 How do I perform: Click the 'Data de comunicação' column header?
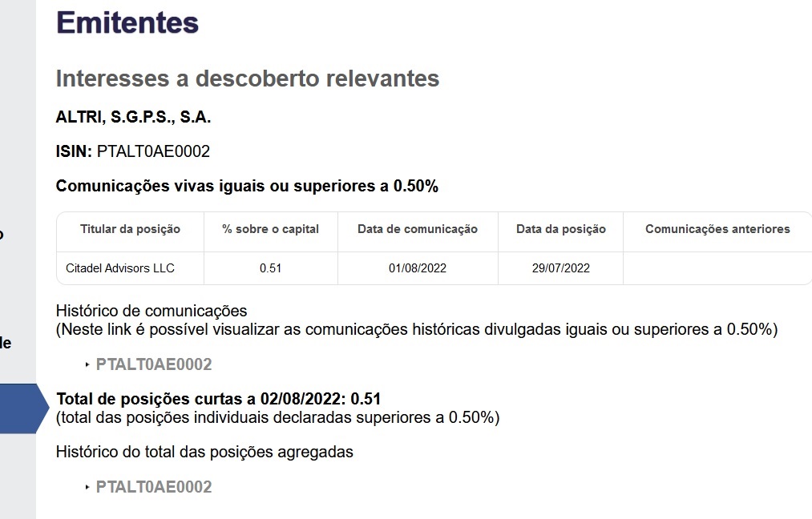click(417, 229)
